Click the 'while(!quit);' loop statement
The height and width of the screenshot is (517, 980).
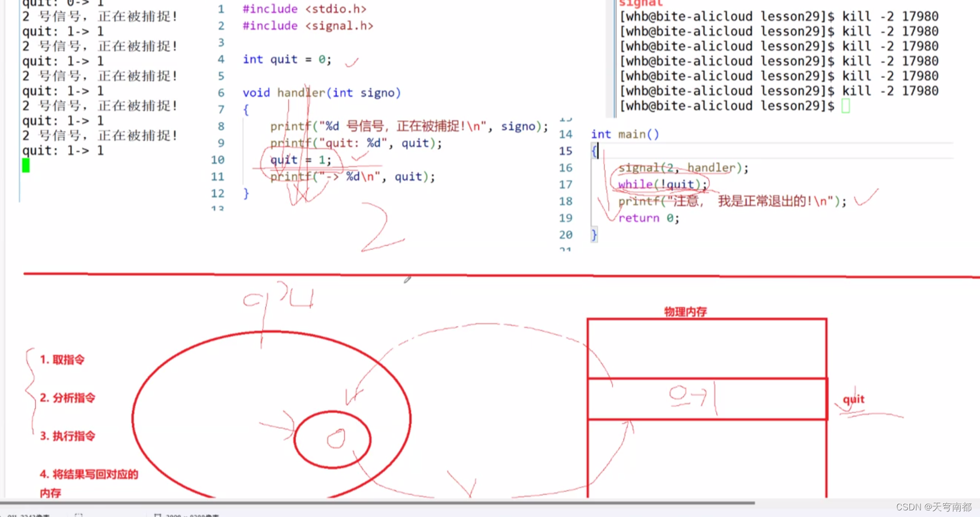click(x=662, y=184)
